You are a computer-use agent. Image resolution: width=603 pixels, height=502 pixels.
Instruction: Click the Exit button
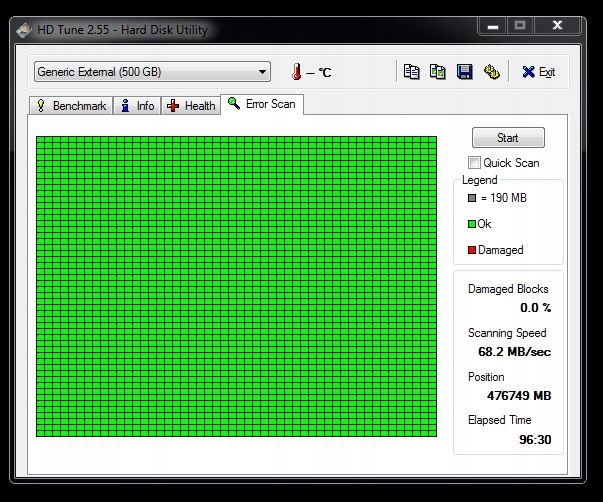[538, 72]
